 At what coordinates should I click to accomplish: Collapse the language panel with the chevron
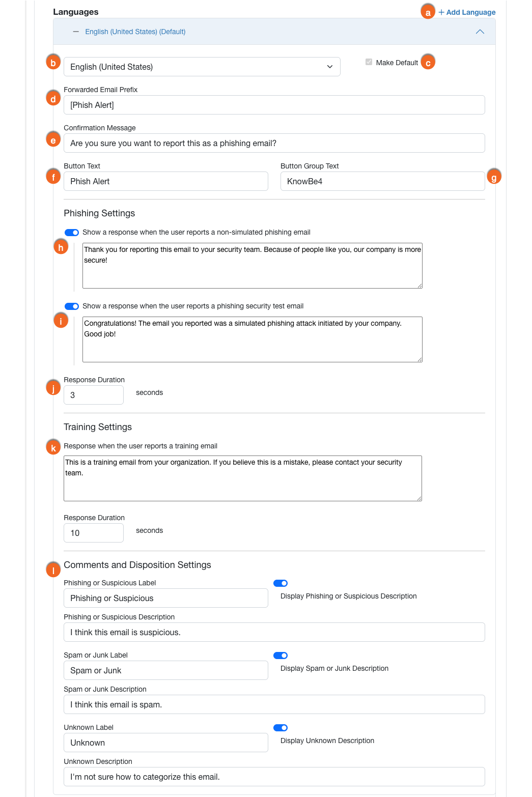click(480, 32)
